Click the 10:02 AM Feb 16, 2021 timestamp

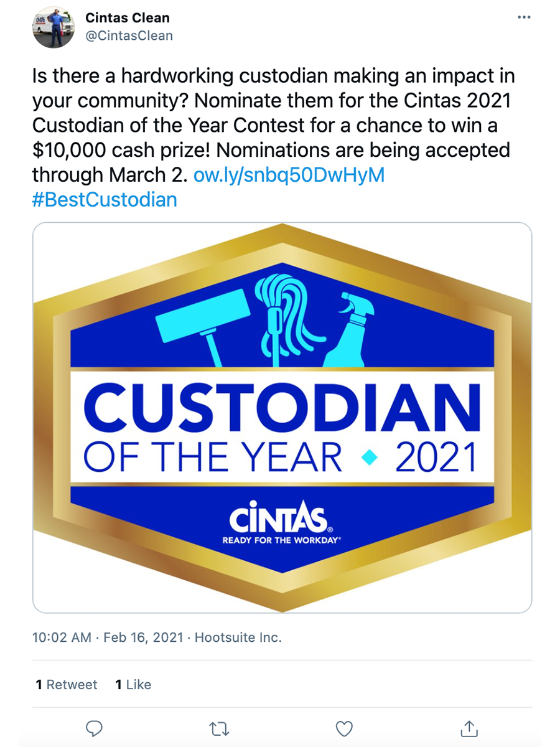[108, 637]
